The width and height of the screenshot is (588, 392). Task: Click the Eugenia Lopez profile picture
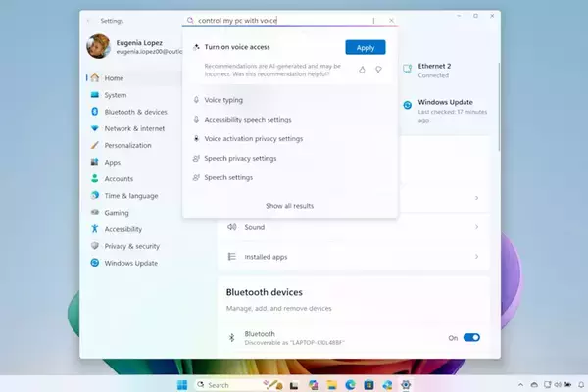pyautogui.click(x=98, y=46)
